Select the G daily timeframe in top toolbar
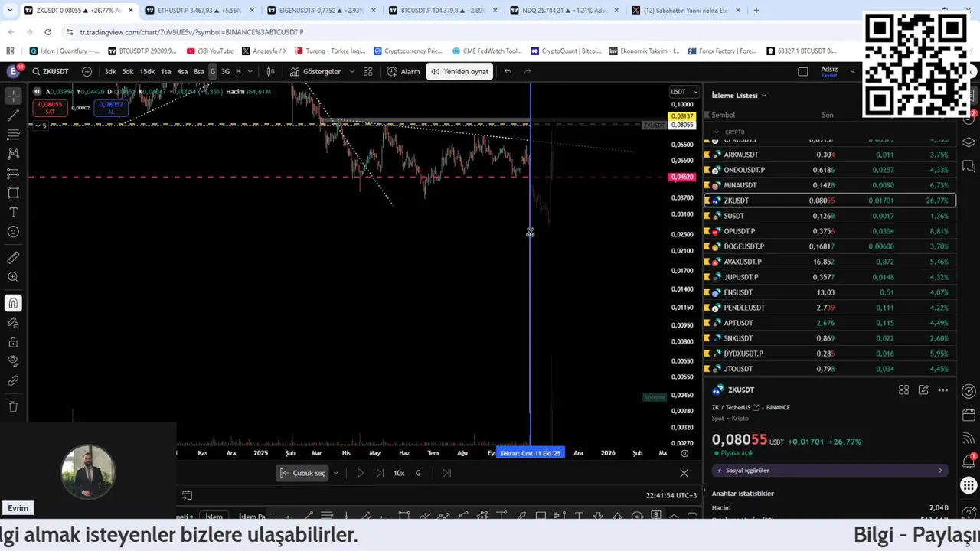980x551 pixels. click(x=213, y=71)
